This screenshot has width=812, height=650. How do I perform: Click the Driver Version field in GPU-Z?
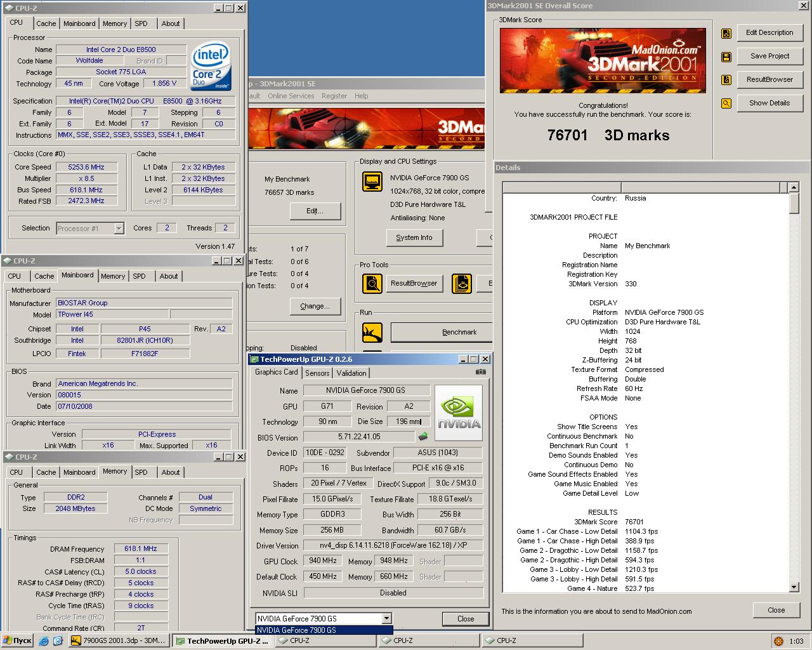pos(393,545)
